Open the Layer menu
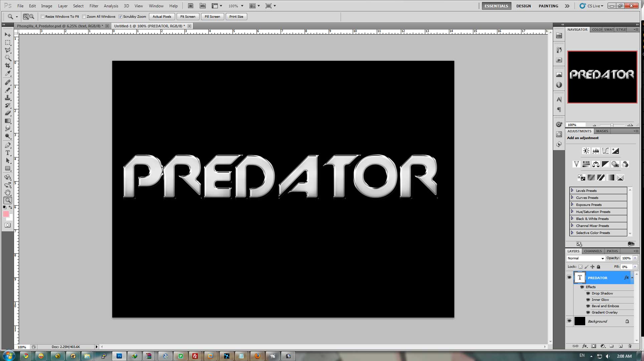The image size is (644, 361). 63,6
